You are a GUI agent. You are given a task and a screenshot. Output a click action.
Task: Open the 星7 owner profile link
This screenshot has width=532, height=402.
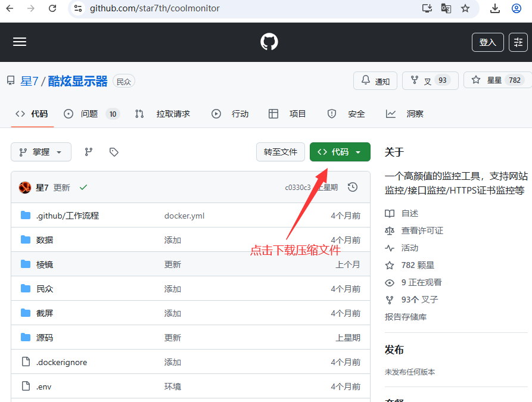pyautogui.click(x=29, y=81)
